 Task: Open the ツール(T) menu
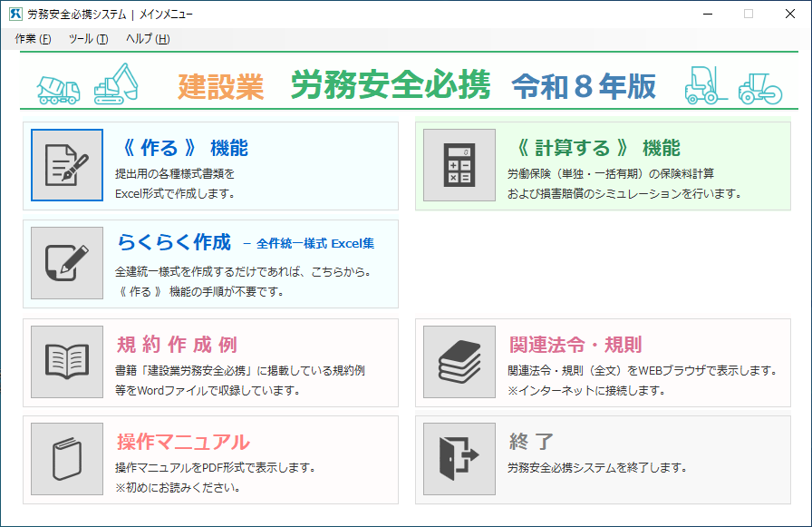[x=88, y=39]
